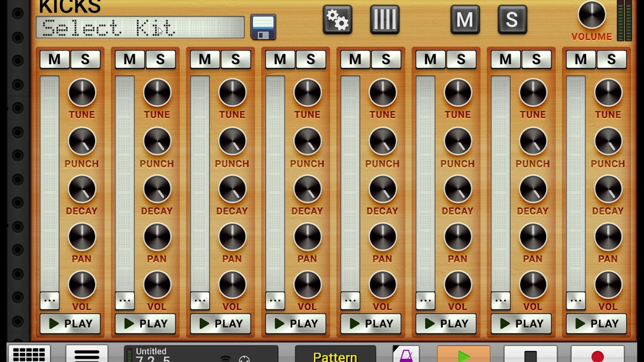Click the Wi-Fi icon in project display
This screenshot has height=362, width=644.
(x=226, y=359)
